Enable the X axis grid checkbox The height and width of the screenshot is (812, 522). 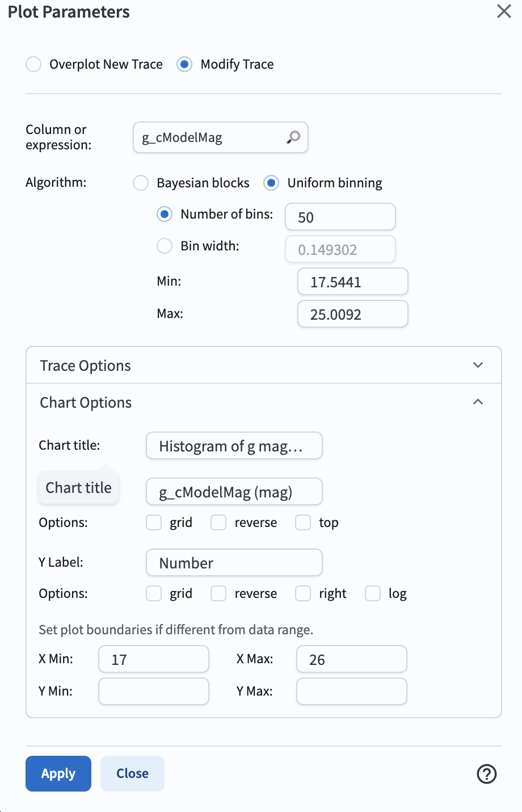pyautogui.click(x=154, y=522)
